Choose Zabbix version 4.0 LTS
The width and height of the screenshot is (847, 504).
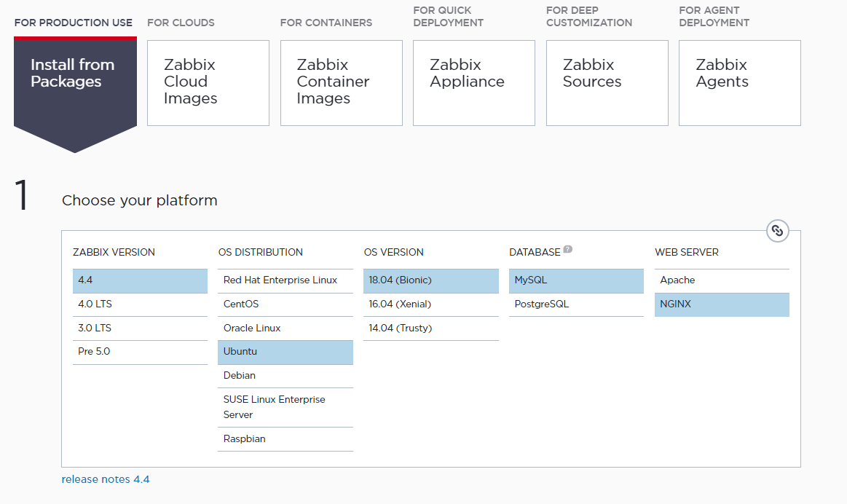tap(140, 304)
